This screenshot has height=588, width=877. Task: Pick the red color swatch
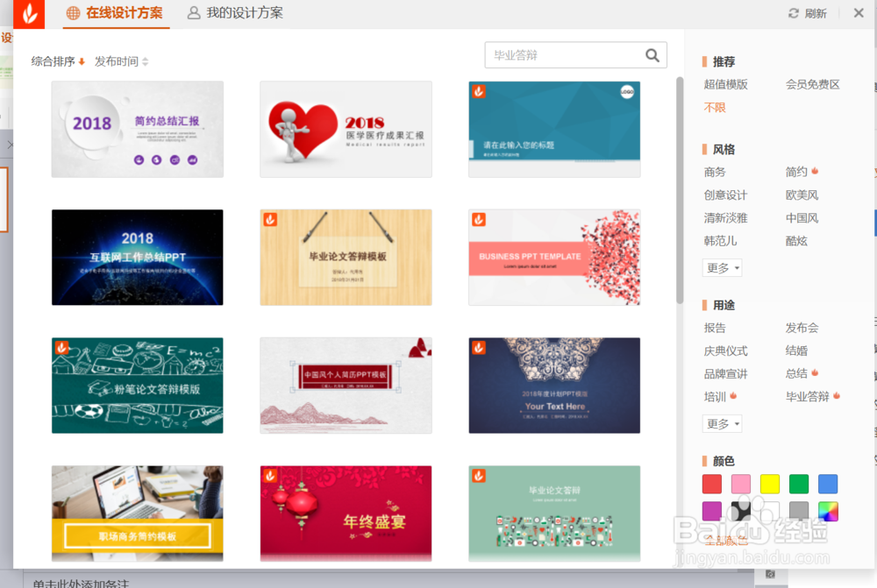pyautogui.click(x=711, y=484)
